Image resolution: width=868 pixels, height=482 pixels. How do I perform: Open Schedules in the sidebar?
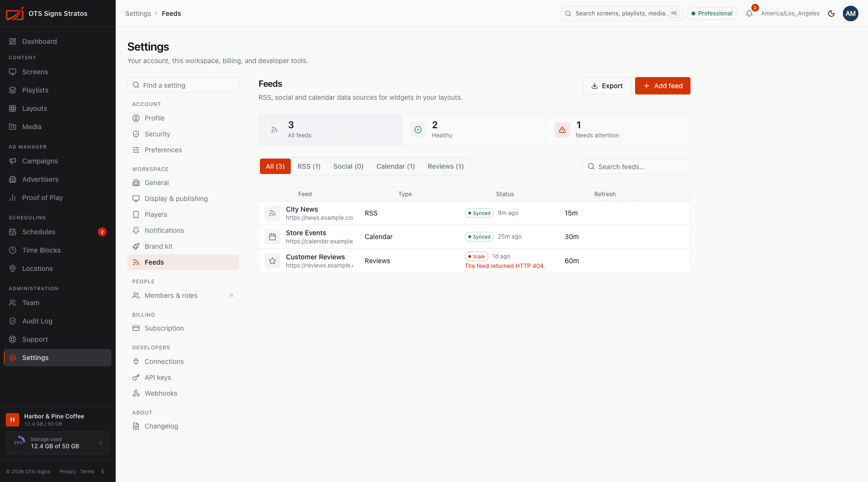[57, 232]
